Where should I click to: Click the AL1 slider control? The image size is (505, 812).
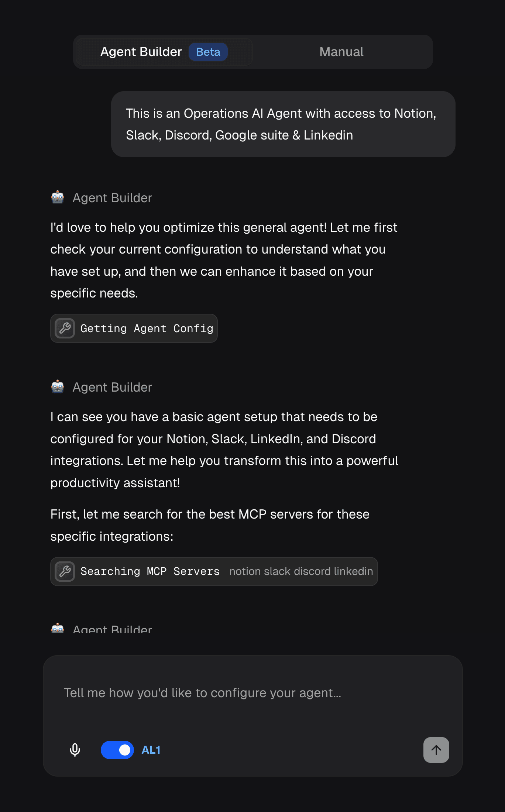click(x=117, y=750)
